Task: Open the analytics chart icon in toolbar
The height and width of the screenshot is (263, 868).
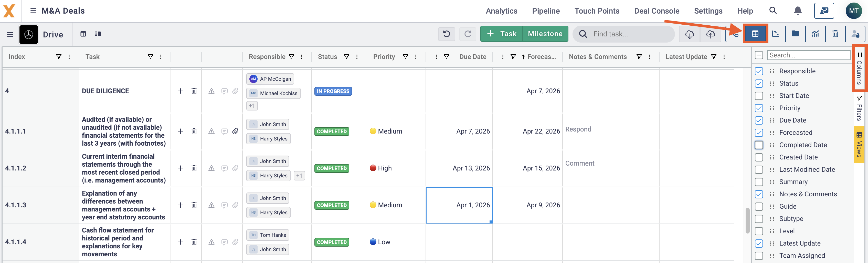Action: (815, 34)
